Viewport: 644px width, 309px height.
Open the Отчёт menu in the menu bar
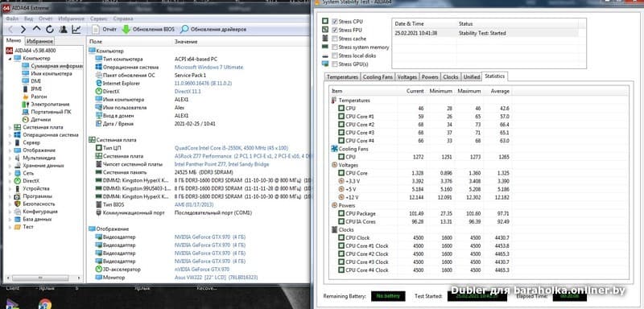(46, 19)
